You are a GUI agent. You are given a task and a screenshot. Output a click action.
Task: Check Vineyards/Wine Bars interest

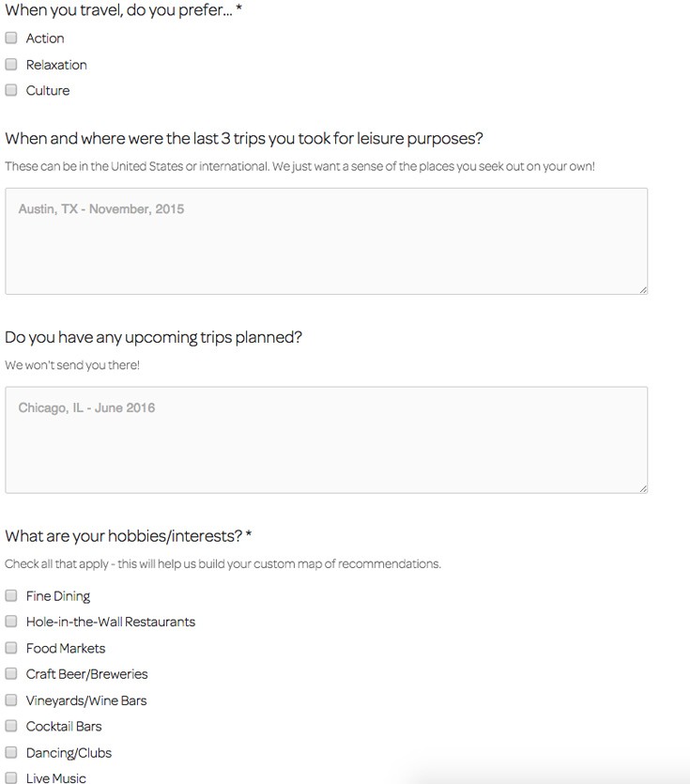pyautogui.click(x=11, y=700)
